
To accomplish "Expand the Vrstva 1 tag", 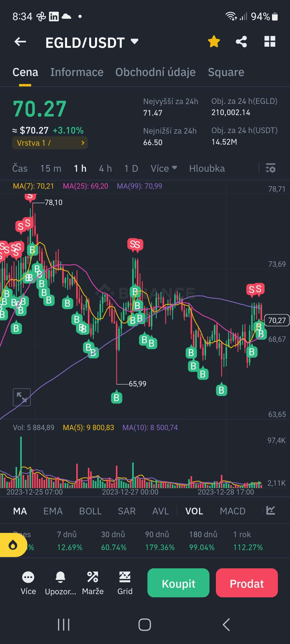I will [x=50, y=143].
